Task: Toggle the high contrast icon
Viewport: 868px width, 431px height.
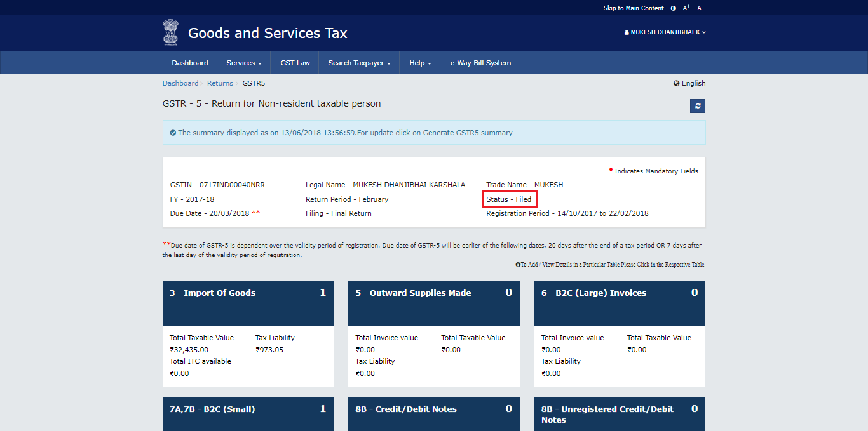Action: click(x=673, y=8)
